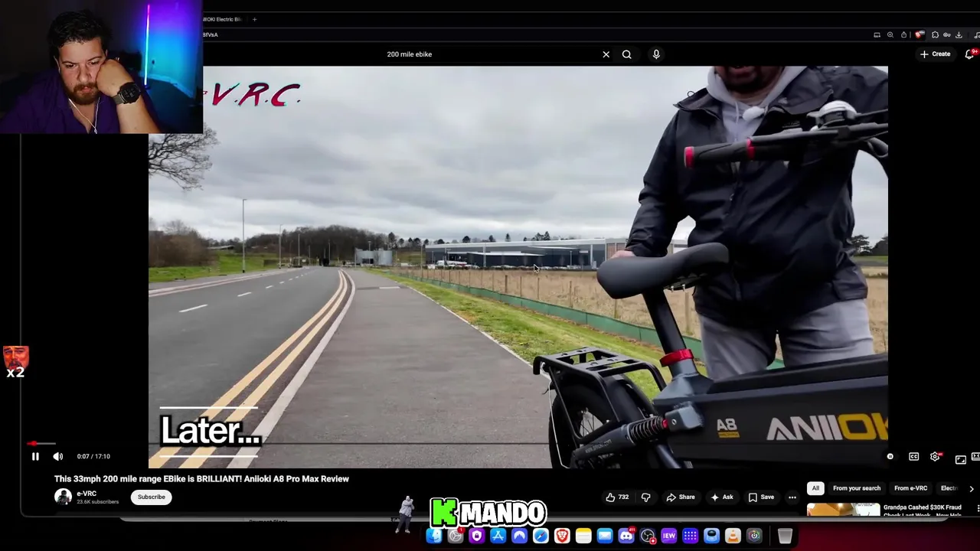
Task: Open the e-VRC channel name link
Action: pos(87,494)
